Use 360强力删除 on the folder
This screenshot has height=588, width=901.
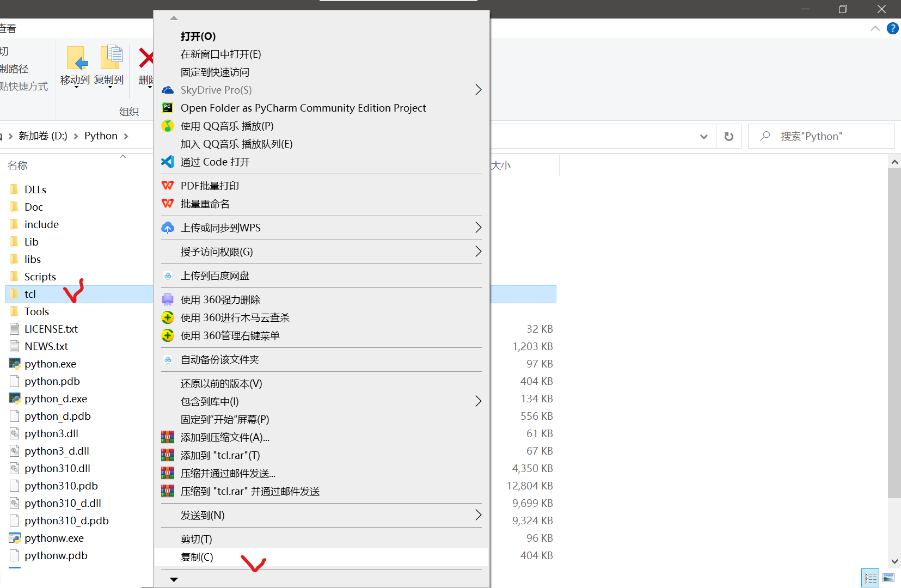point(220,299)
